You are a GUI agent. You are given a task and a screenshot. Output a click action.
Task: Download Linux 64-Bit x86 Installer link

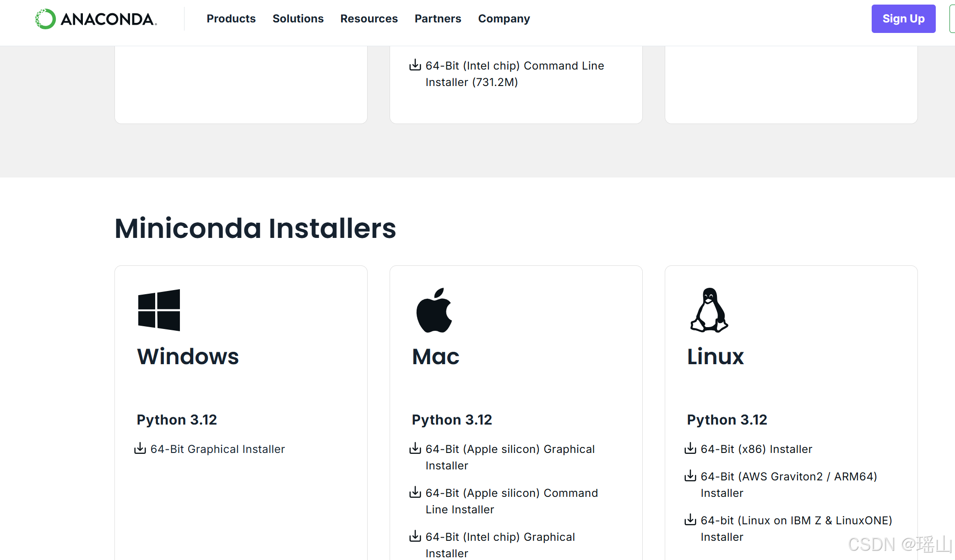(x=756, y=449)
